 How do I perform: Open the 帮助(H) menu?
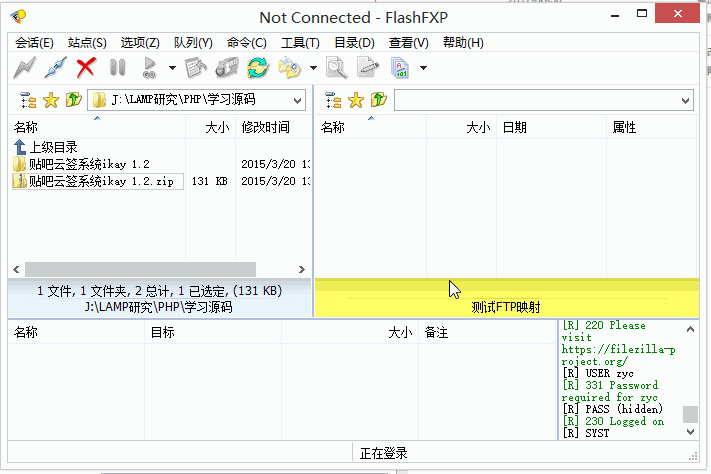463,43
